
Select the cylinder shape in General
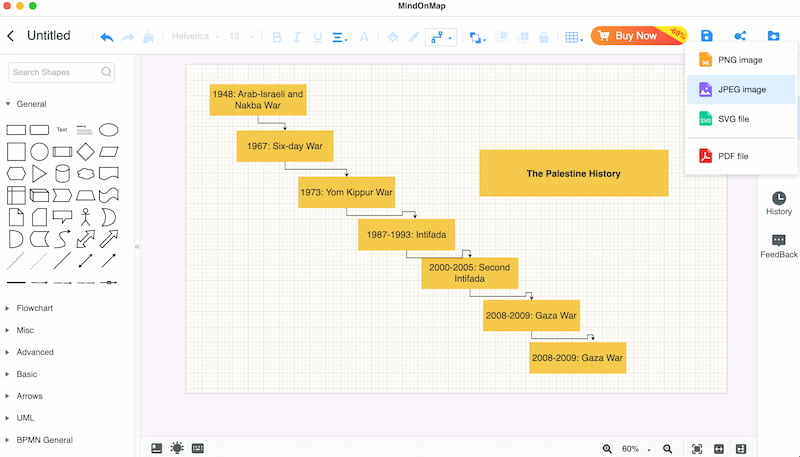click(62, 173)
